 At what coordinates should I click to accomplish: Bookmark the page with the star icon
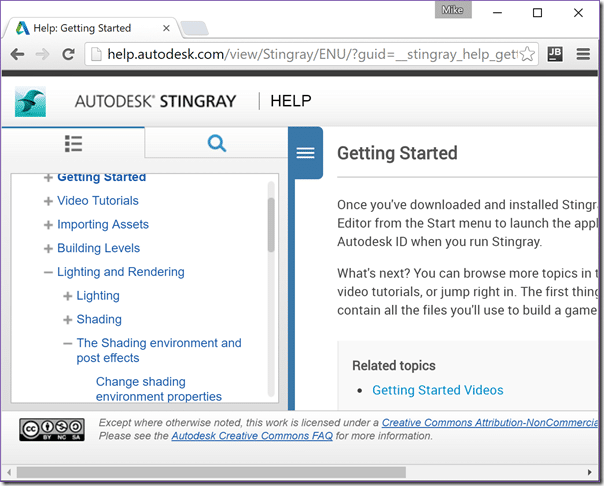click(x=527, y=54)
